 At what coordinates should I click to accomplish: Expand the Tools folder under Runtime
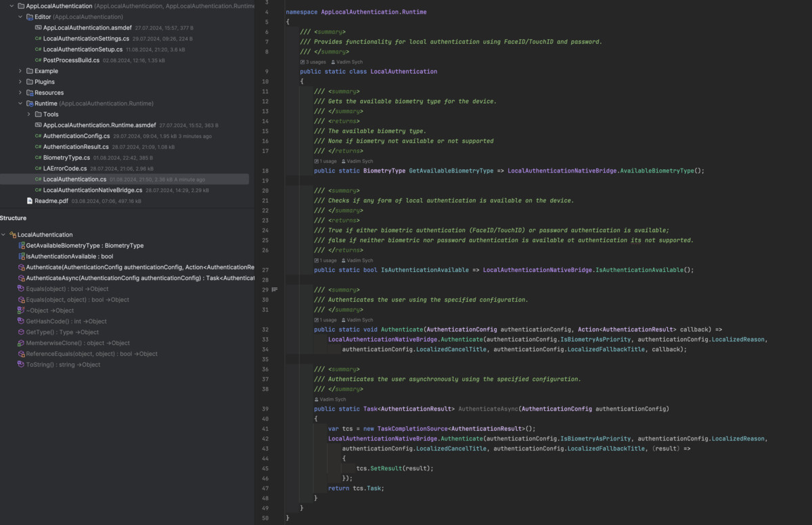coord(28,114)
